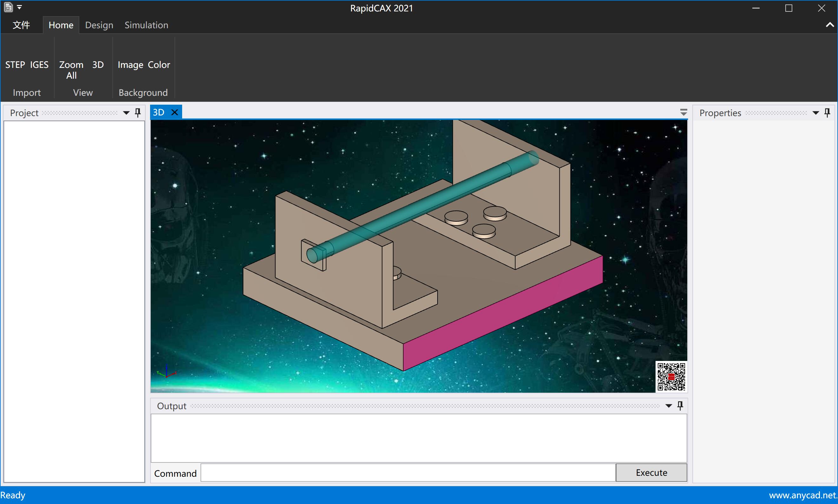Toggle pin on Properties panel
838x504 pixels.
point(827,112)
